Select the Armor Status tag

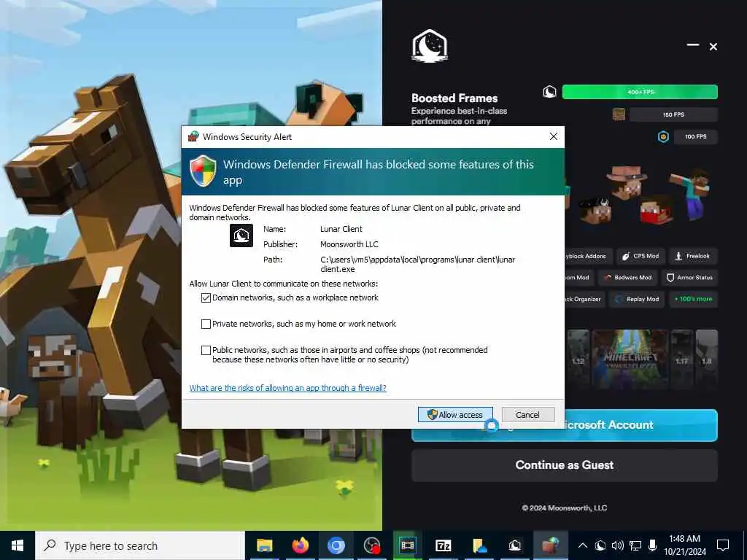click(x=689, y=278)
